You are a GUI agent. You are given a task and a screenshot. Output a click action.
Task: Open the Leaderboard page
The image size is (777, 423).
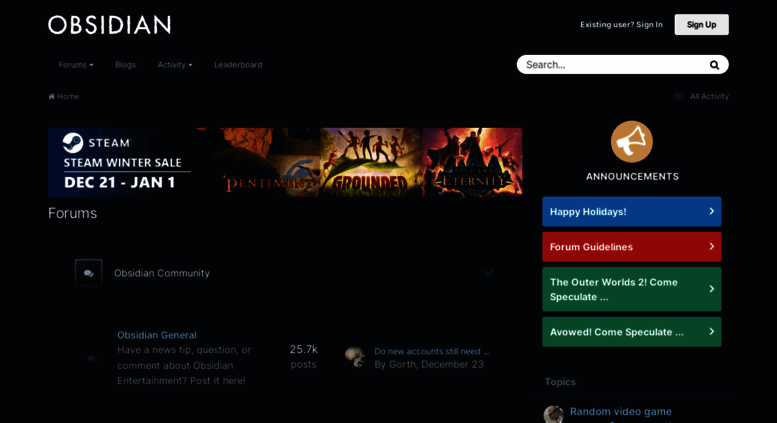[238, 65]
